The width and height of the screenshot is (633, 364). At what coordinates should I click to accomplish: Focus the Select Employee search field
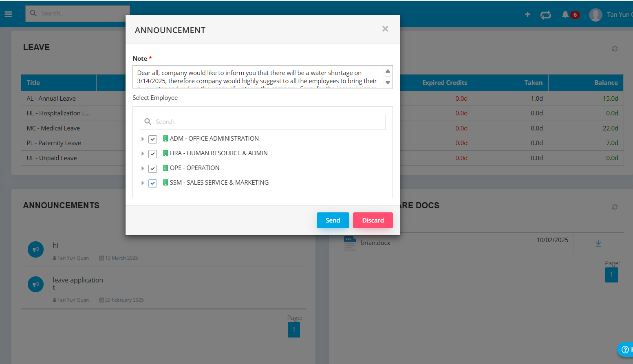(x=263, y=122)
